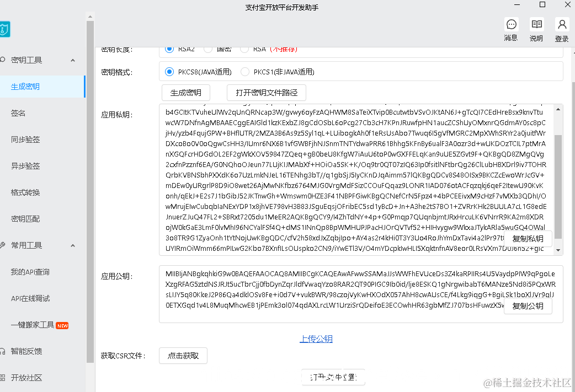Image resolution: width=575 pixels, height=392 pixels.
Task: Select the RSA2 key length option
Action: pos(169,49)
